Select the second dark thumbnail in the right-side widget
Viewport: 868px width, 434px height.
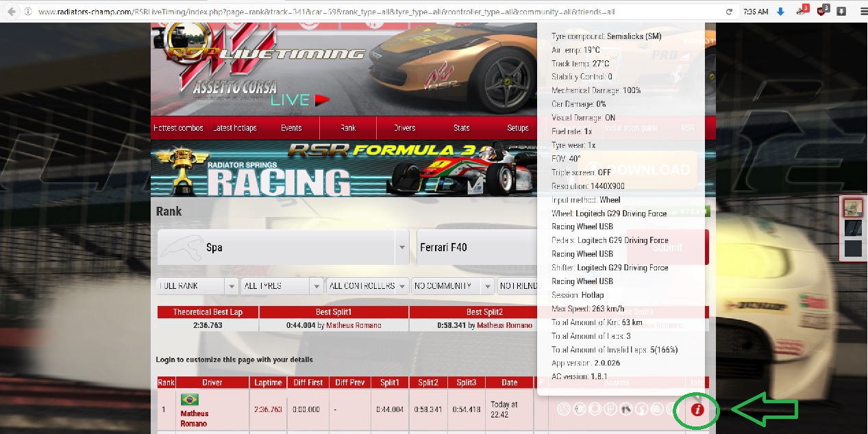[853, 227]
